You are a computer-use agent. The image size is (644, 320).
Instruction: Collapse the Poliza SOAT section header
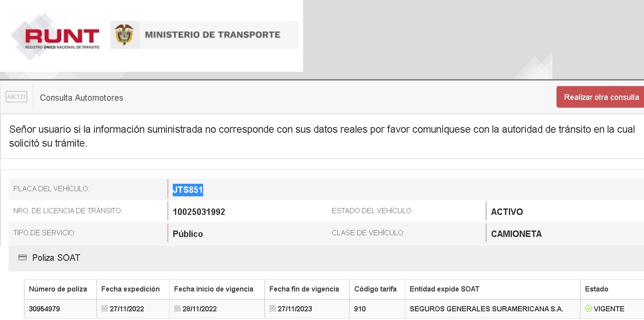(x=56, y=258)
